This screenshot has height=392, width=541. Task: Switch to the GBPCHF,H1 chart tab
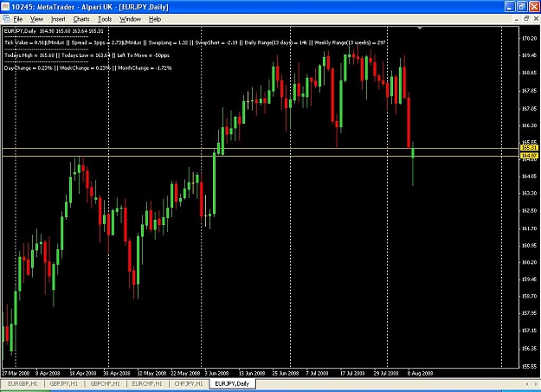point(106,383)
